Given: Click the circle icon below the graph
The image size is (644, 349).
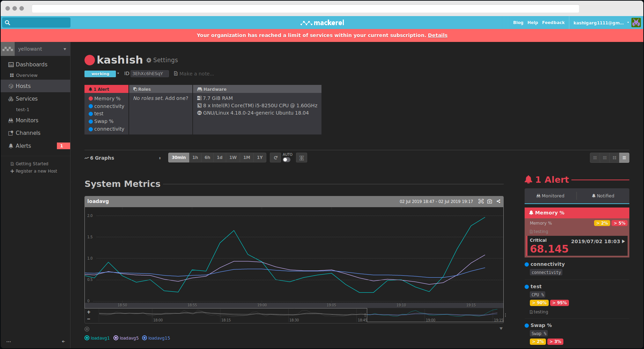Looking at the screenshot, I should pyautogui.click(x=87, y=329).
